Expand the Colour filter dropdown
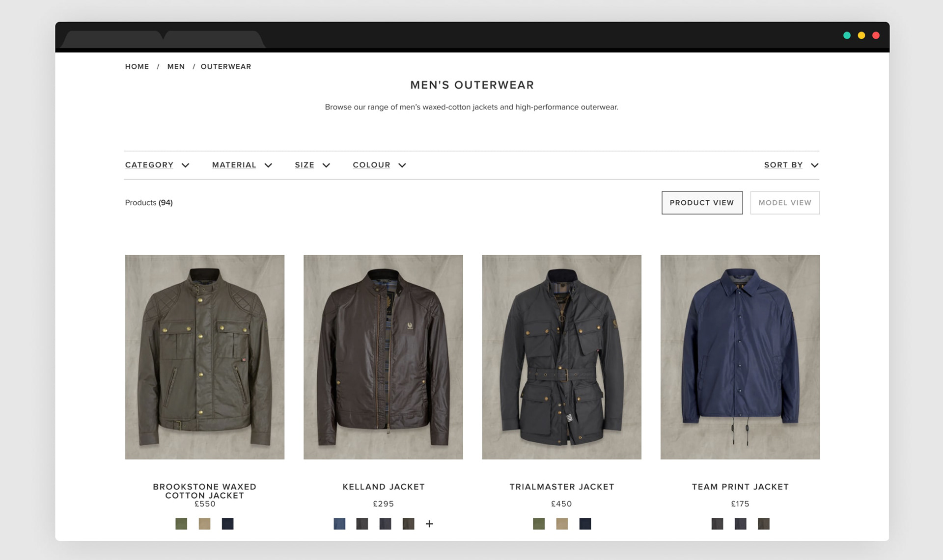The width and height of the screenshot is (943, 560). point(379,165)
